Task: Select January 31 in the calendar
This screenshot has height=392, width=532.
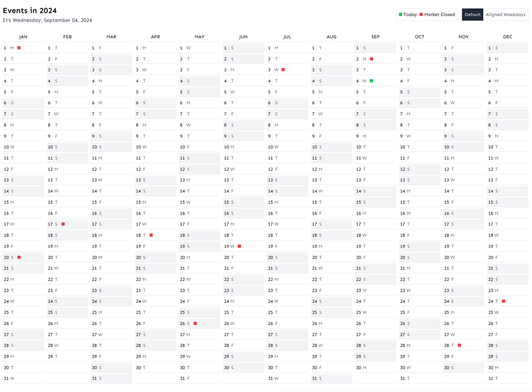Action: (23, 378)
